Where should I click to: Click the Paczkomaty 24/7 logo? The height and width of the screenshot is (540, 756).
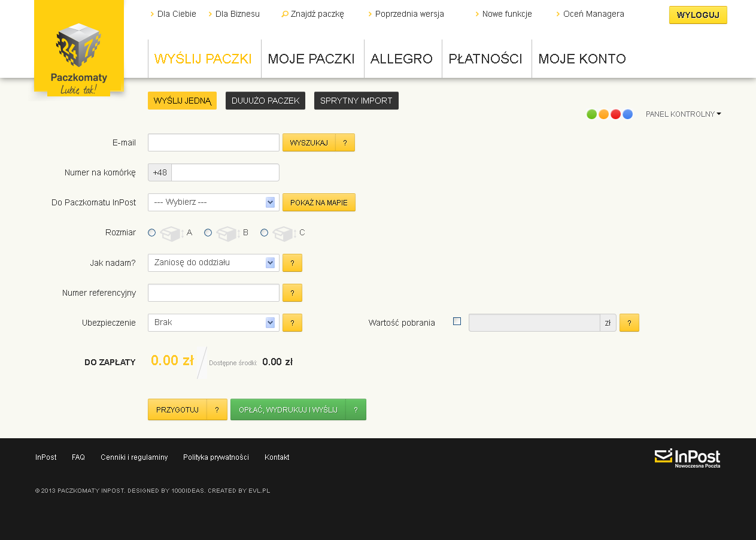(x=79, y=49)
